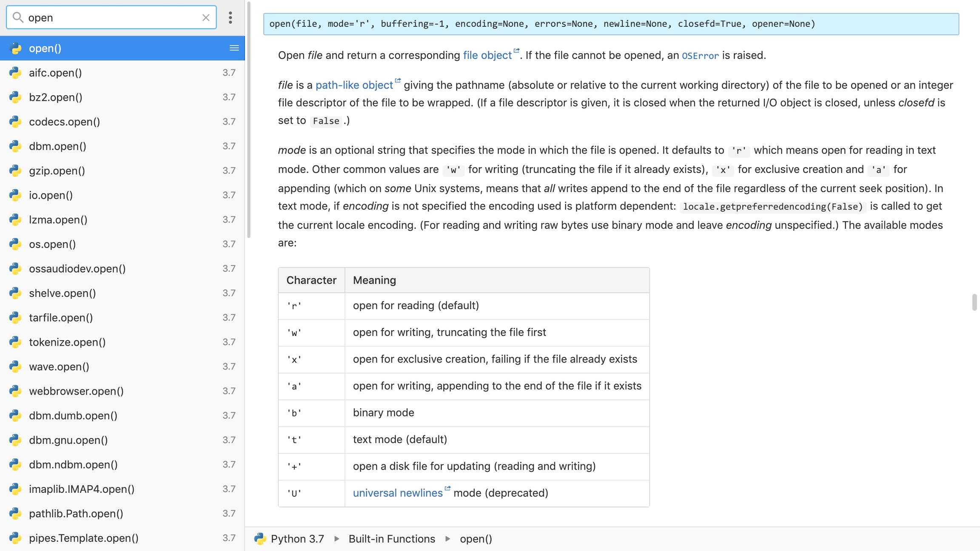Open the path-like object link

tap(354, 85)
